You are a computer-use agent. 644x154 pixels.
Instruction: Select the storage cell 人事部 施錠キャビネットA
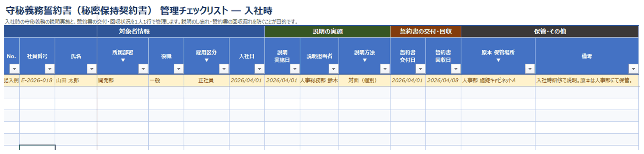tap(498, 80)
